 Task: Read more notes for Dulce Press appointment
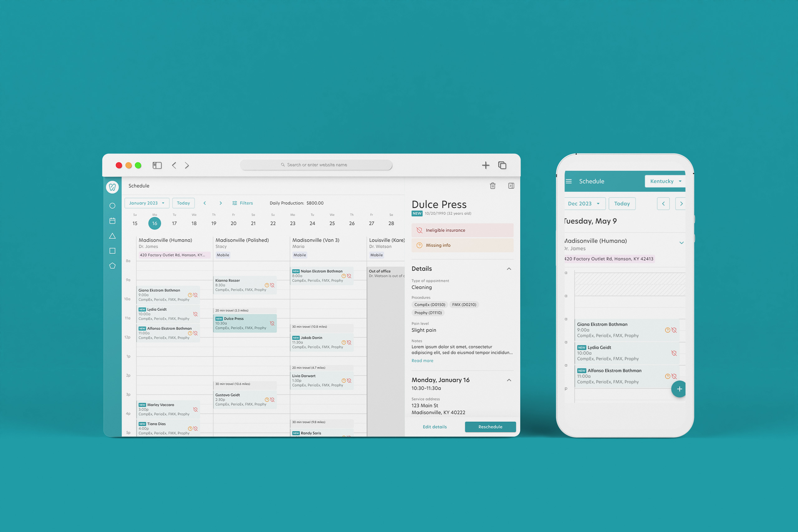point(423,361)
